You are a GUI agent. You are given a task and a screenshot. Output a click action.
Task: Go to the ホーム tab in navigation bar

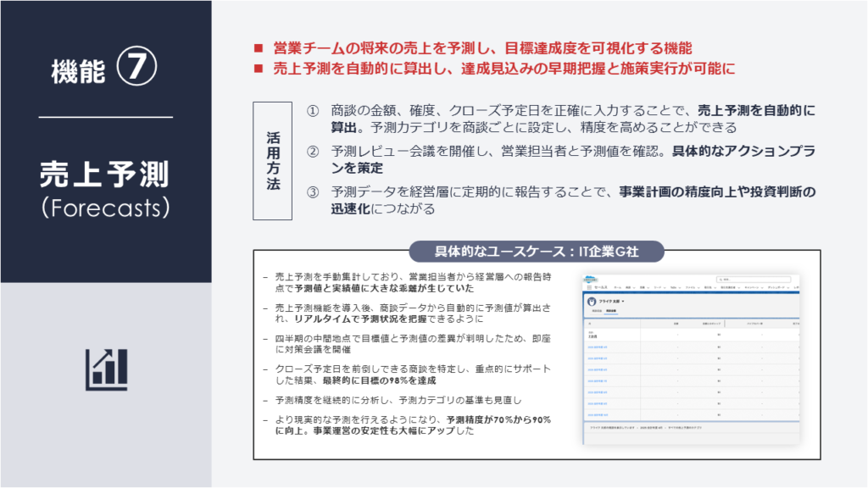click(x=618, y=289)
